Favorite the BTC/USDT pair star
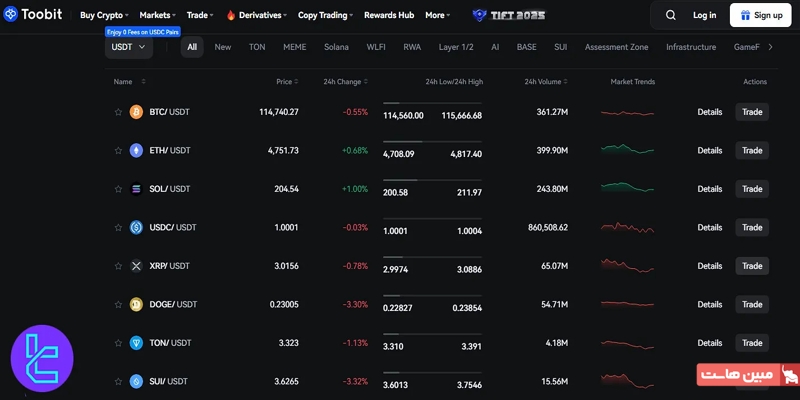800x400 pixels. coord(118,112)
